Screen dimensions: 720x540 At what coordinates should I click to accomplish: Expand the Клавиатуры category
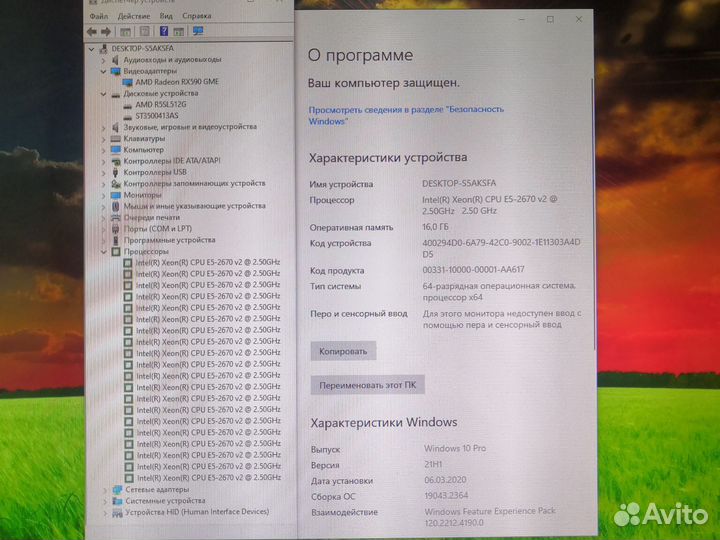click(104, 139)
